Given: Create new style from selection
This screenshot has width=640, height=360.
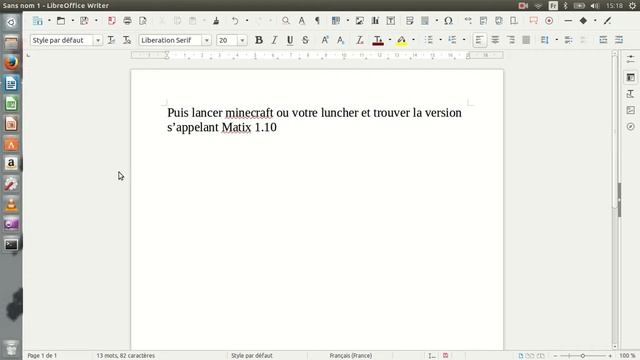Looking at the screenshot, I should click(127, 40).
